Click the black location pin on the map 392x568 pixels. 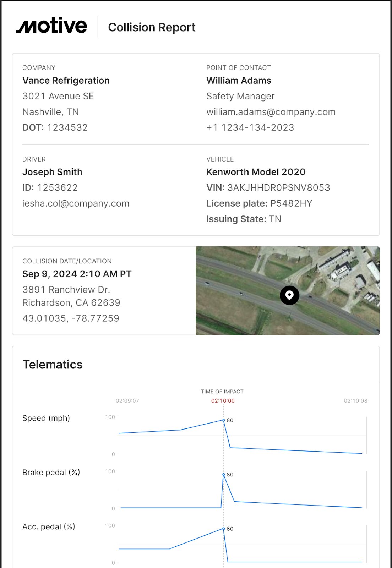coord(289,295)
